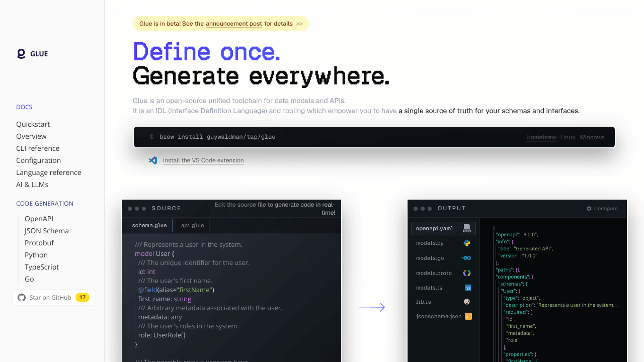Viewport: 644px width, 362px height.
Task: Click the GitHub star count badge 17
Action: (83, 298)
